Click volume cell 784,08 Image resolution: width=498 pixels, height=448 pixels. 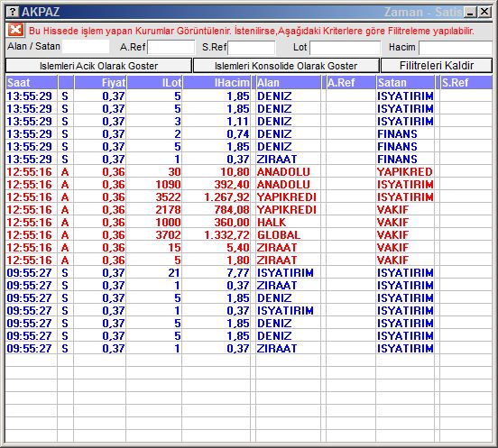point(232,210)
